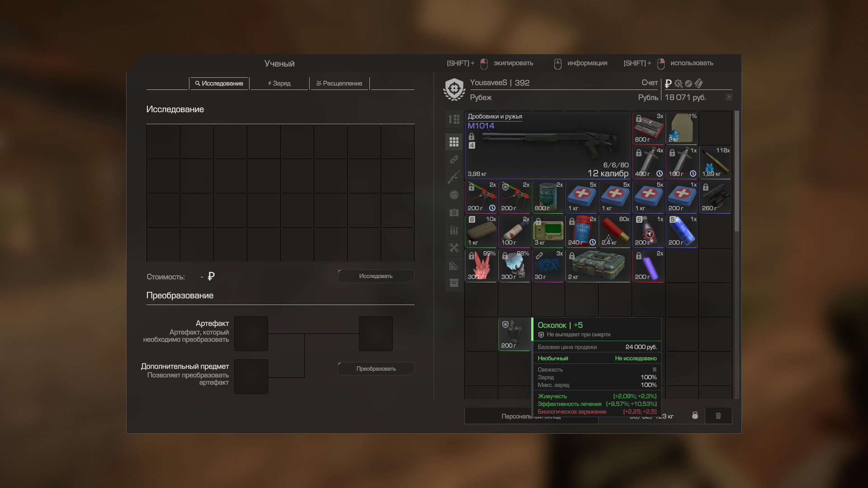Select the 1x syringe 100 г
This screenshot has width=868, height=488.
click(x=682, y=162)
